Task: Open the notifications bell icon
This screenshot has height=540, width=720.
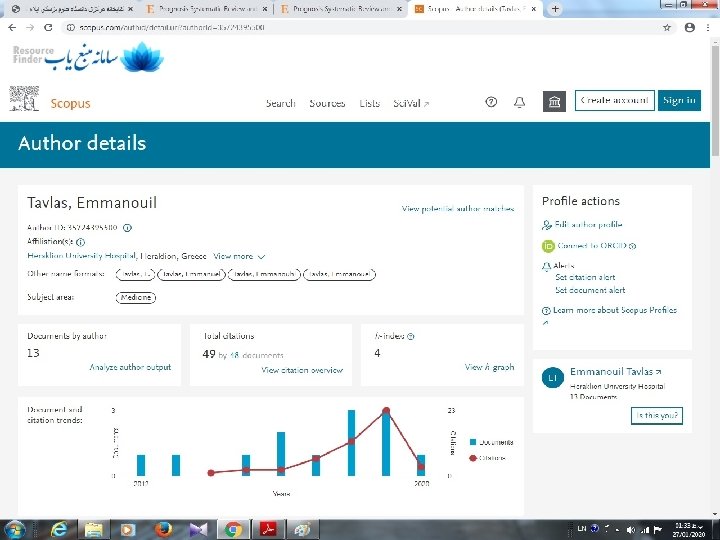Action: click(x=519, y=102)
